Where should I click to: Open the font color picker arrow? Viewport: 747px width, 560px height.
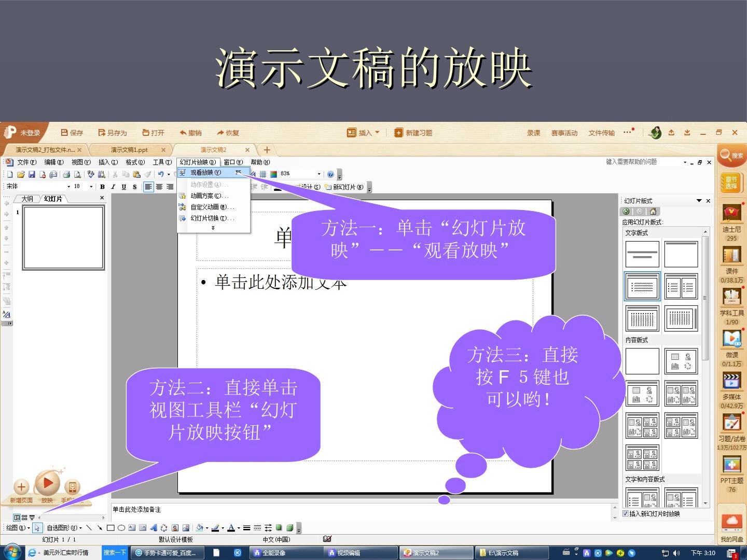pyautogui.click(x=239, y=528)
